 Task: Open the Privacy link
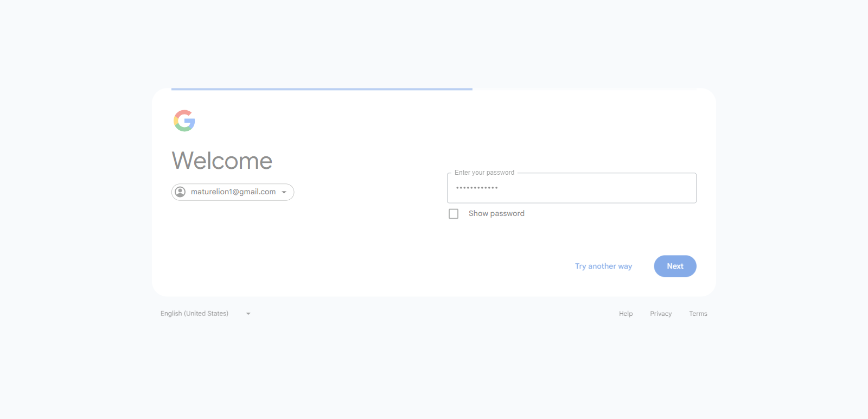click(x=661, y=314)
